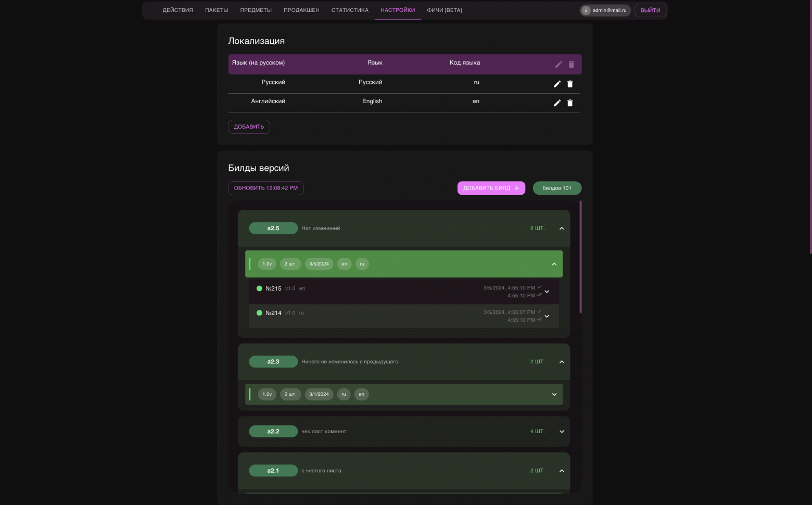Click the "English" cell in the table

(372, 102)
